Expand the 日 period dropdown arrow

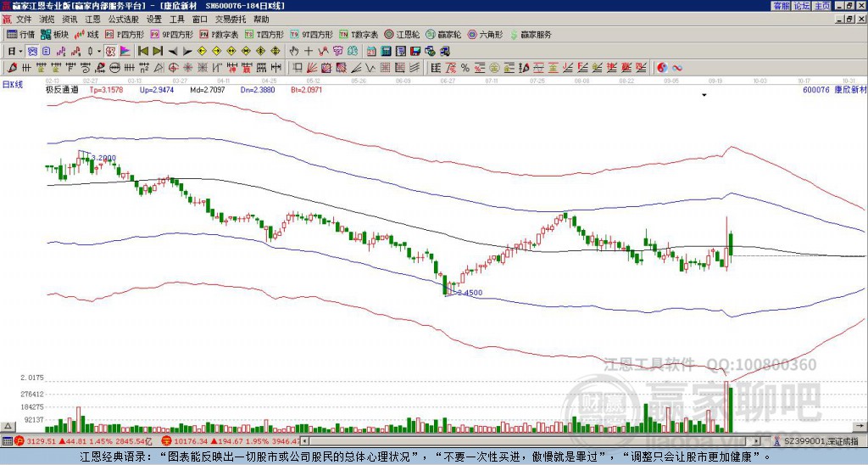point(20,52)
